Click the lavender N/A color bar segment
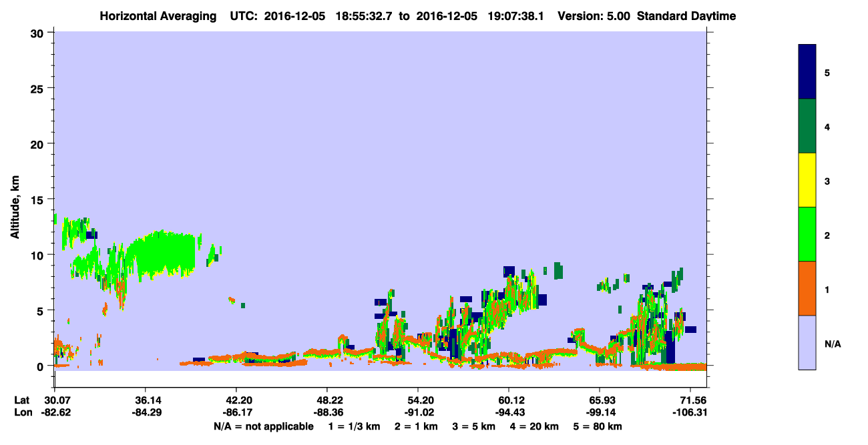Image resolution: width=868 pixels, height=445 pixels. coord(807,342)
